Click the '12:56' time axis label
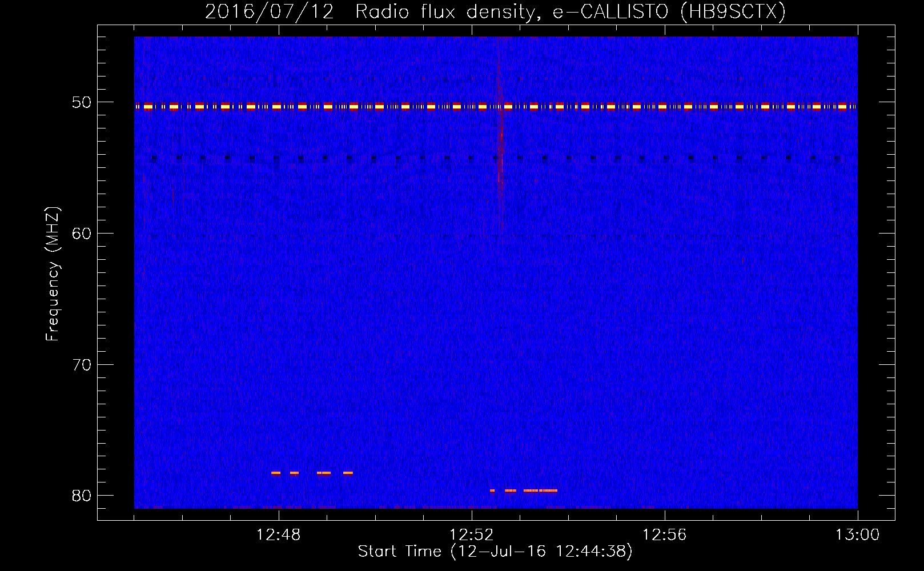Viewport: 924px width, 571px height. 664,534
